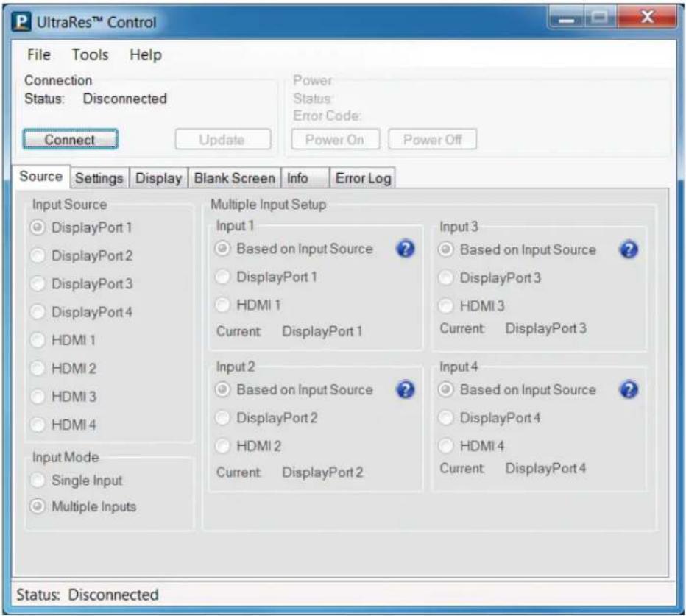Click the Input 2 help question icon
The height and width of the screenshot is (616, 686).
click(405, 389)
